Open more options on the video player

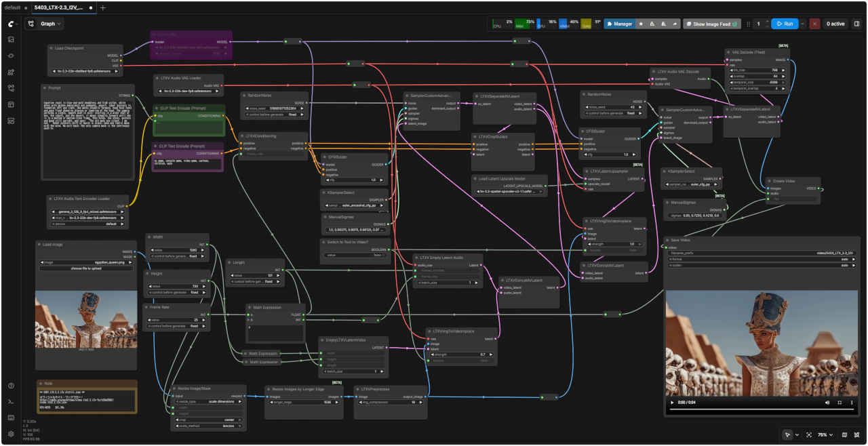point(852,403)
